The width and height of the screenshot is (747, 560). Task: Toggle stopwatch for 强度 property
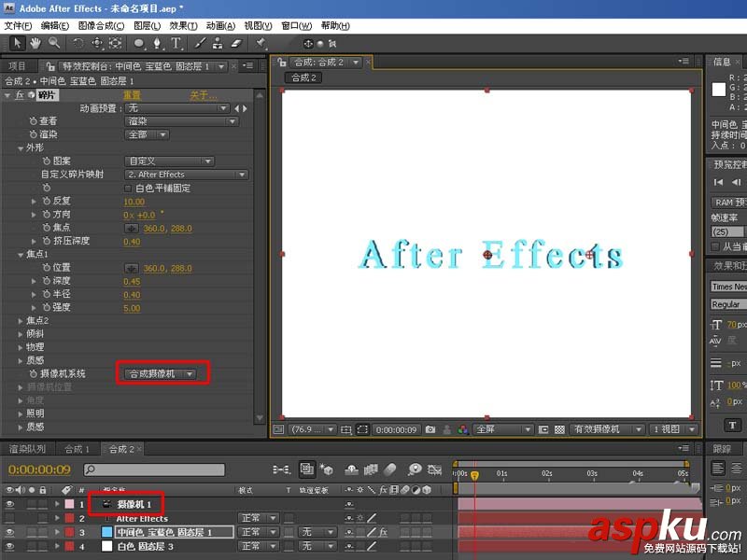point(46,308)
